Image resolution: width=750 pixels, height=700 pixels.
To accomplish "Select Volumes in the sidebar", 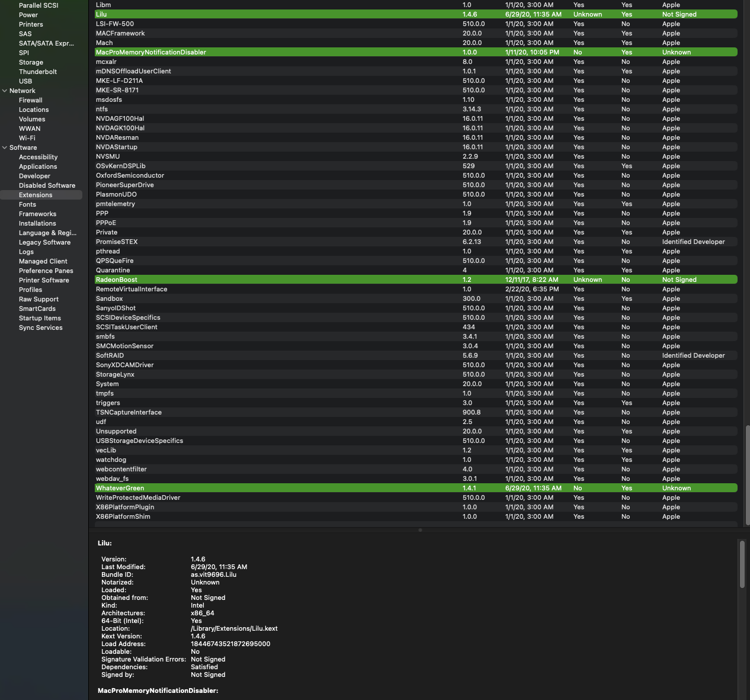I will (32, 119).
